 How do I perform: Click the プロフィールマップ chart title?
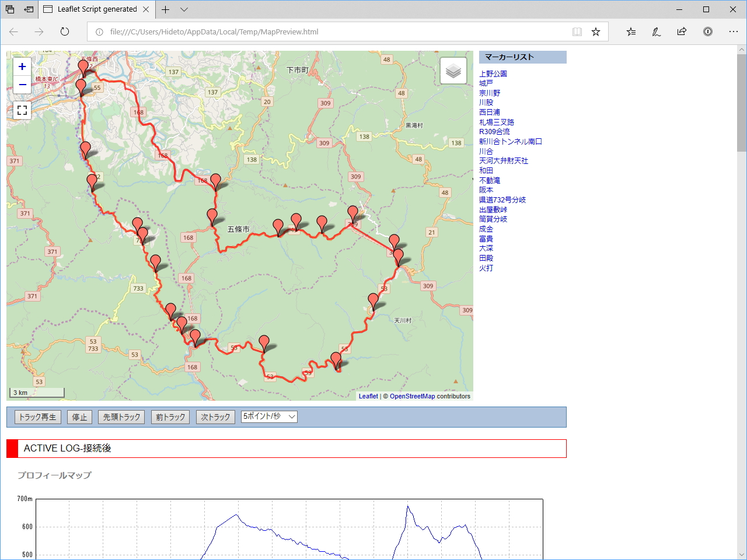54,475
